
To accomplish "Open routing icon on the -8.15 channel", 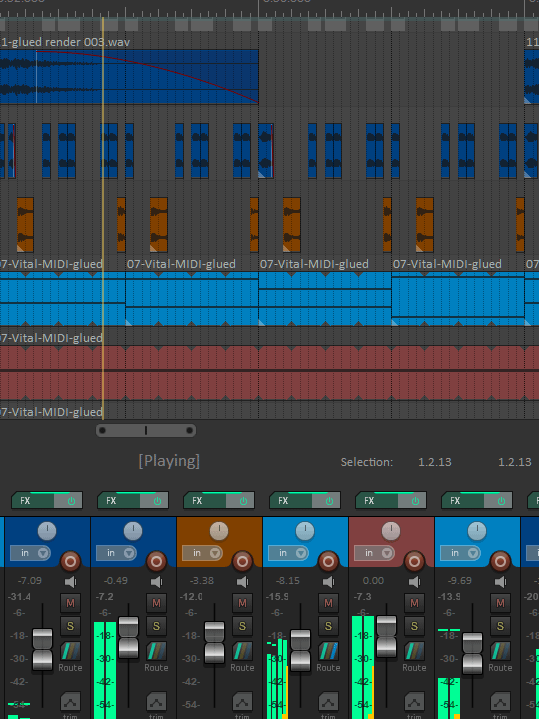I will click(328, 651).
